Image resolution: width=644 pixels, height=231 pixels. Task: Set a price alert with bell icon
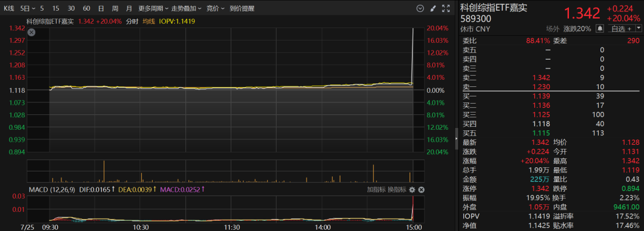point(600,29)
